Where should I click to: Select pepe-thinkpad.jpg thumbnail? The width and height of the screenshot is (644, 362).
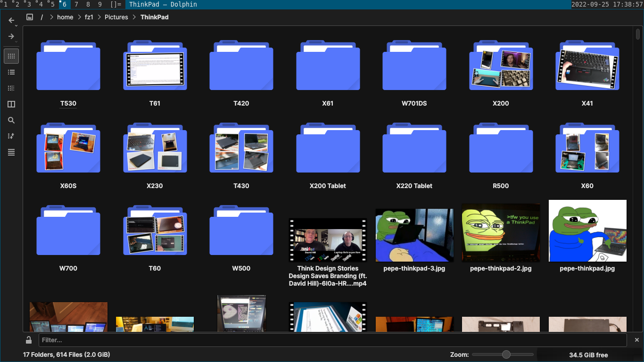(x=587, y=230)
